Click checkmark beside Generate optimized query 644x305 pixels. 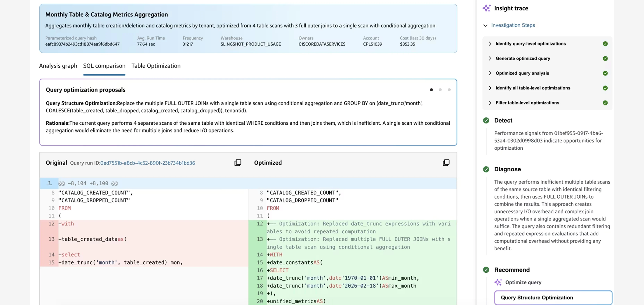[605, 58]
